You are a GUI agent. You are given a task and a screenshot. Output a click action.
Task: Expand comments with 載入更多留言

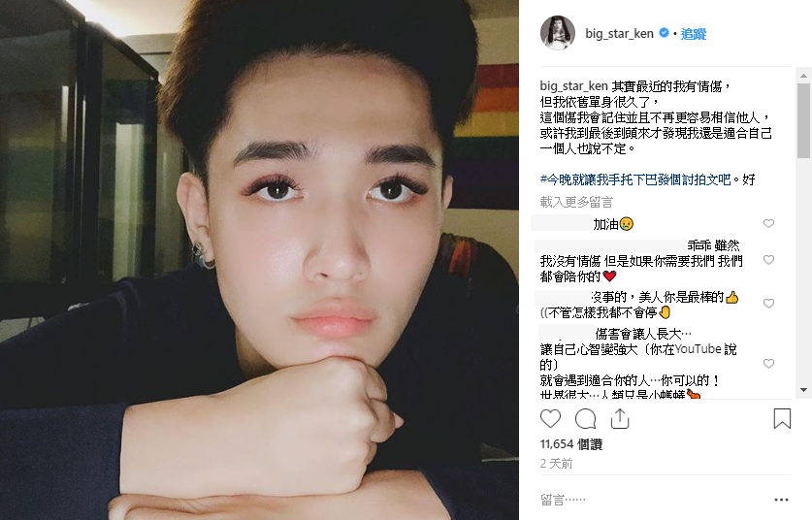pos(576,202)
